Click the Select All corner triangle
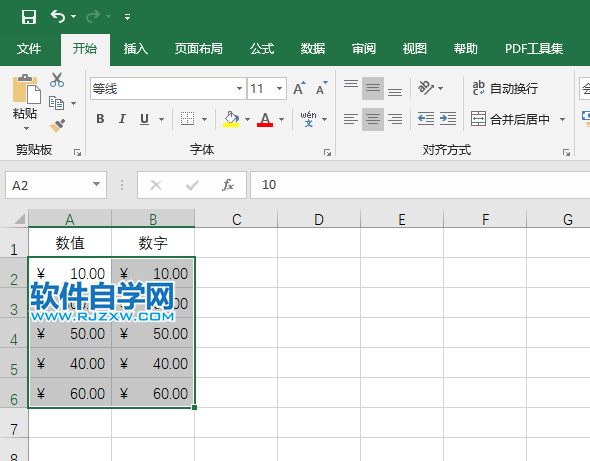590x461 pixels. pyautogui.click(x=19, y=219)
